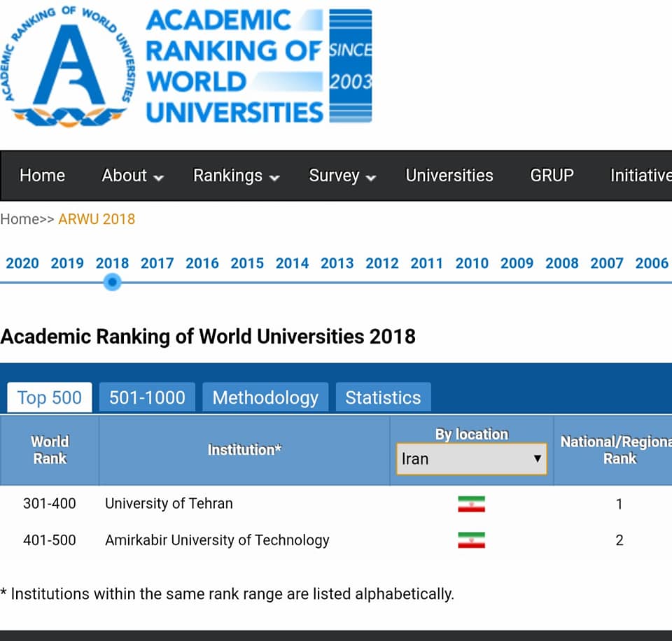
Task: Click the Institution column header
Action: pos(244,450)
